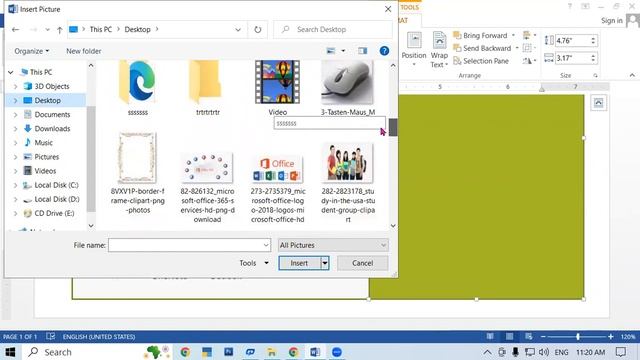Open Videos in navigation tree
This screenshot has height=360, width=640.
pyautogui.click(x=45, y=171)
